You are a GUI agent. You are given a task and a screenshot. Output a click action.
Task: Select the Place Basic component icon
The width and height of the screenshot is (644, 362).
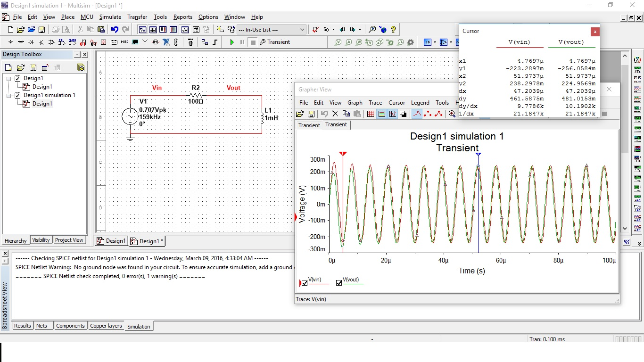coord(20,42)
